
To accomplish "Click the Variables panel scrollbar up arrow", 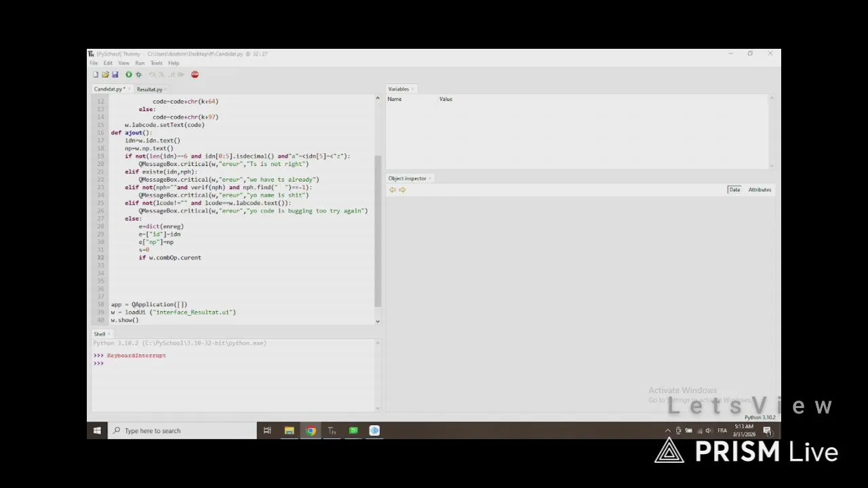I will pyautogui.click(x=771, y=99).
